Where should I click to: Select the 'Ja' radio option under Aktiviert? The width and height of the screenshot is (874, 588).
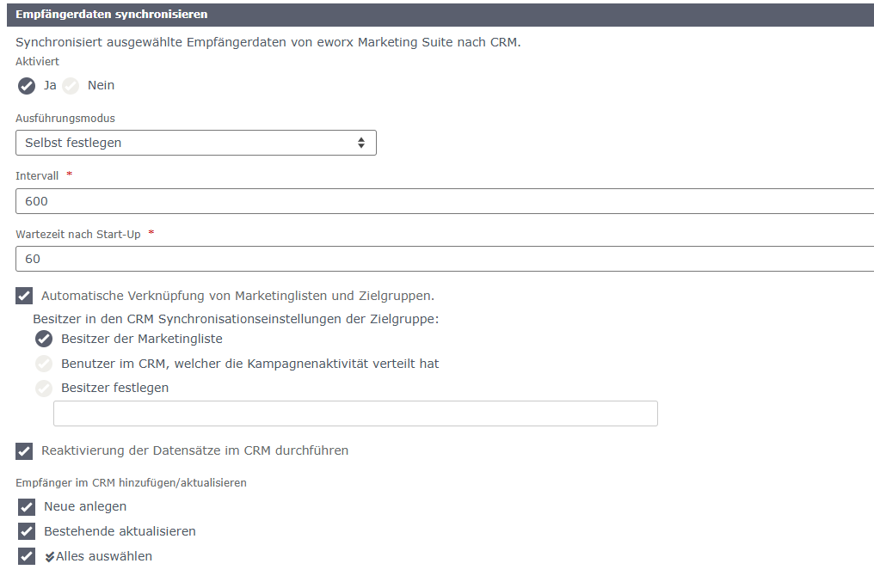[26, 86]
